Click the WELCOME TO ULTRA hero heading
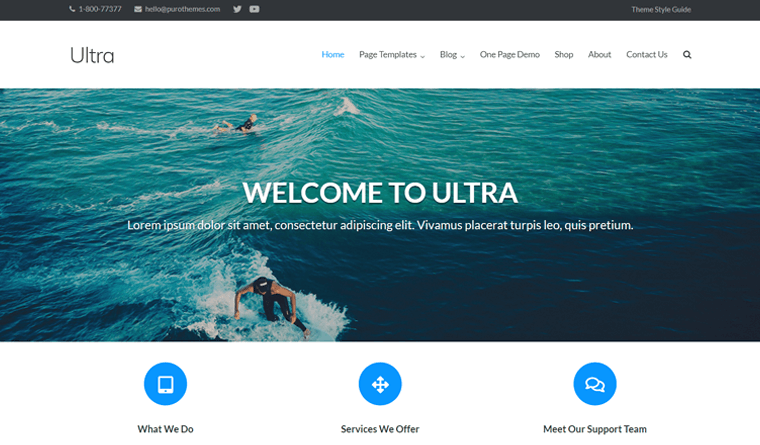The height and width of the screenshot is (445, 760). click(380, 192)
